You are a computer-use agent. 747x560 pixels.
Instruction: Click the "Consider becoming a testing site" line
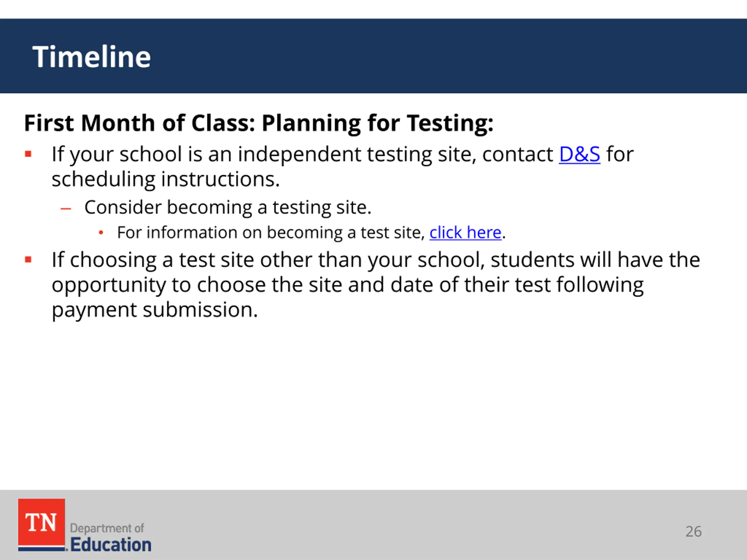pos(228,207)
